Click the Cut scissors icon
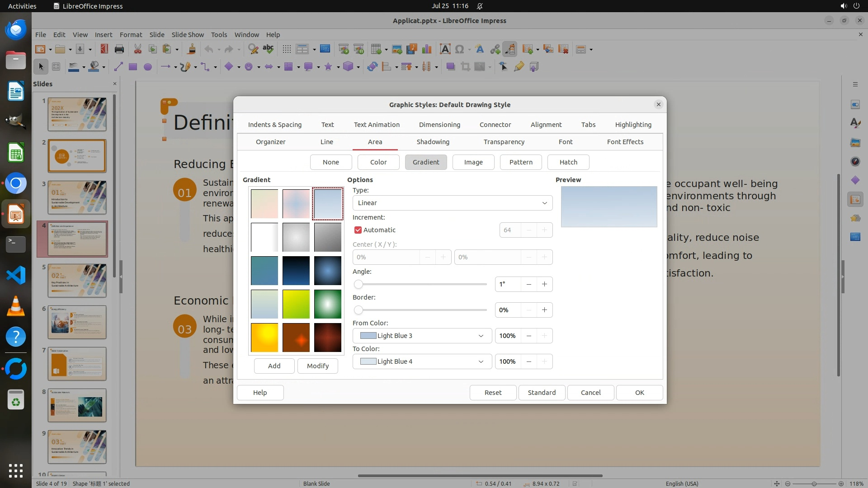Screen dimensions: 868x488 tap(137, 49)
